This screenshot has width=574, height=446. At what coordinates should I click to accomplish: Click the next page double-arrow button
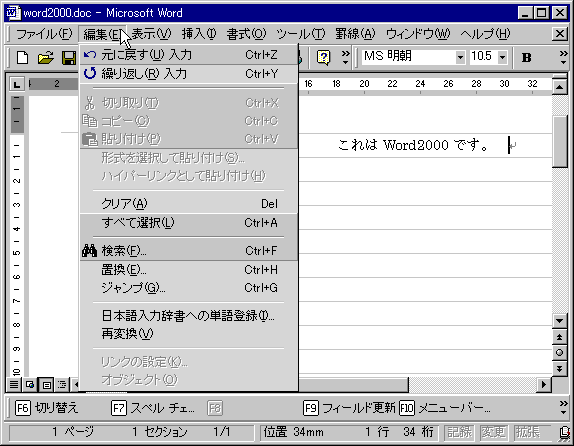[x=559, y=369]
